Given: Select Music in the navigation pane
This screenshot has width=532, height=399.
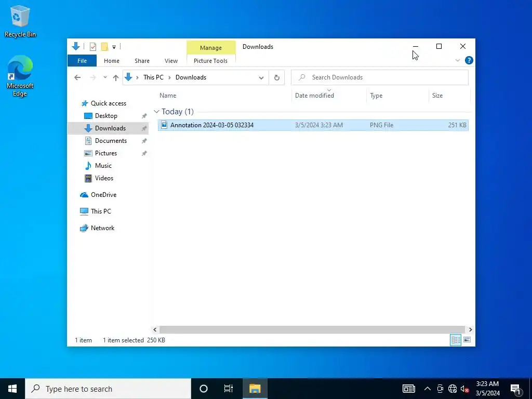Looking at the screenshot, I should pyautogui.click(x=103, y=166).
